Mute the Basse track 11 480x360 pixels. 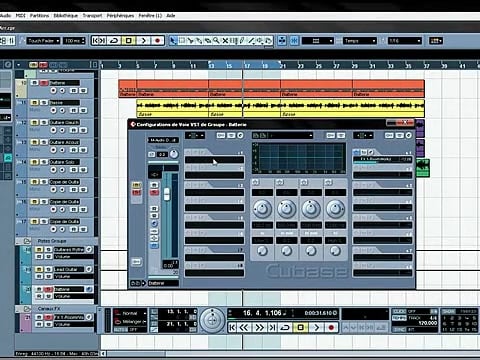click(35, 103)
